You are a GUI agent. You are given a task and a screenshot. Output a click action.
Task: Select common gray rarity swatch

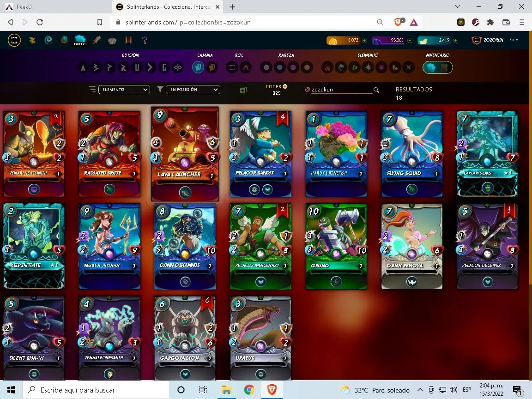(x=266, y=67)
